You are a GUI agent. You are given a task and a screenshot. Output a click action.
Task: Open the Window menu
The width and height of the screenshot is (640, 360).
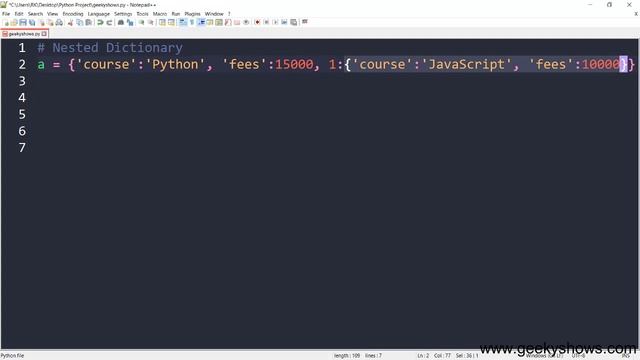click(x=214, y=14)
